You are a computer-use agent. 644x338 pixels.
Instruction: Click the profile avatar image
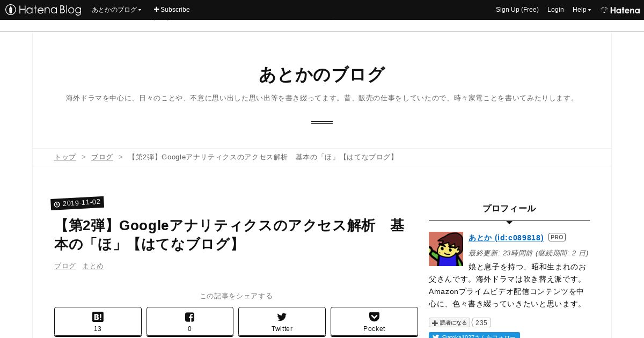coord(446,249)
